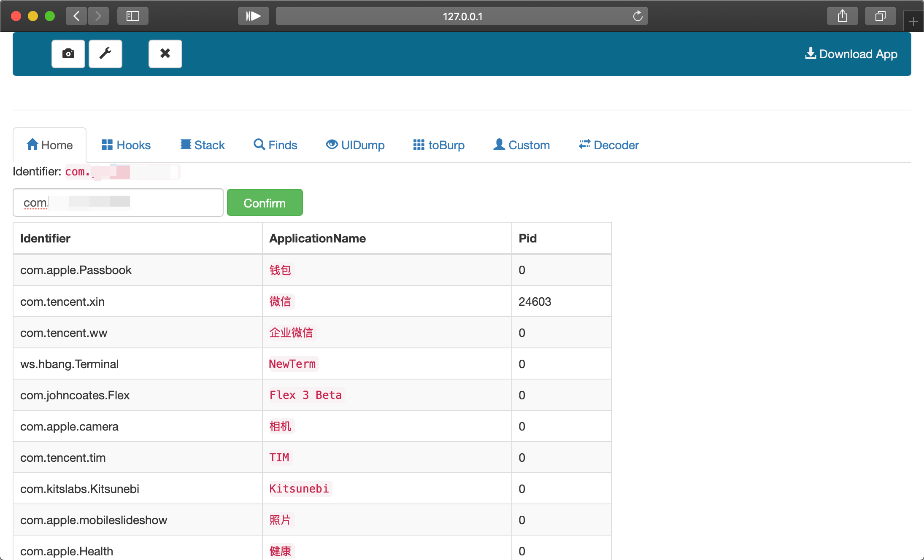Click the Flex 3 Beta application name

tap(306, 395)
